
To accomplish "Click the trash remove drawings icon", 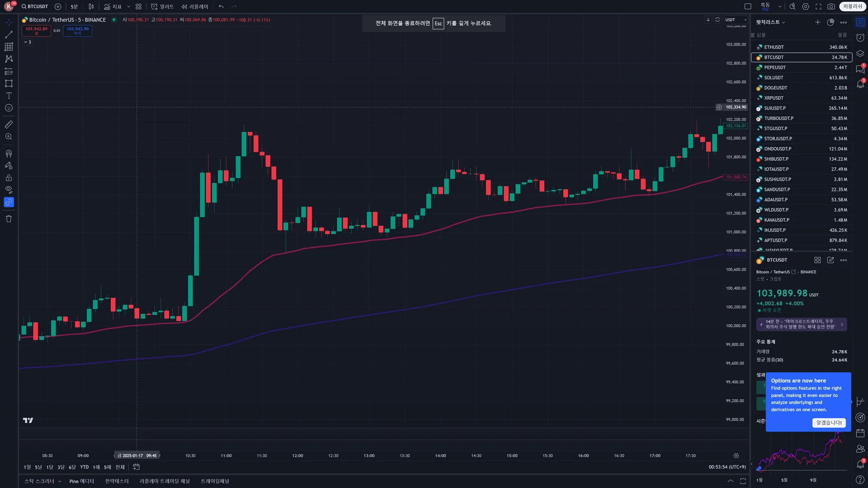I will 9,219.
